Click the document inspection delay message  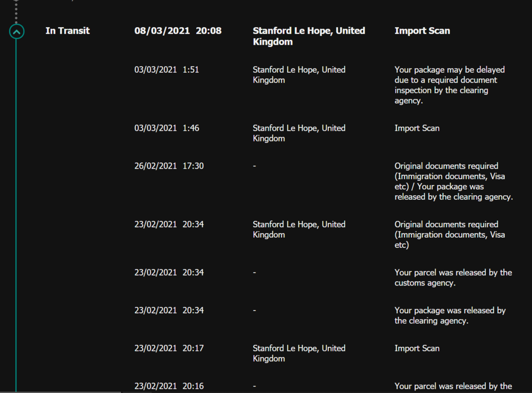coord(450,85)
